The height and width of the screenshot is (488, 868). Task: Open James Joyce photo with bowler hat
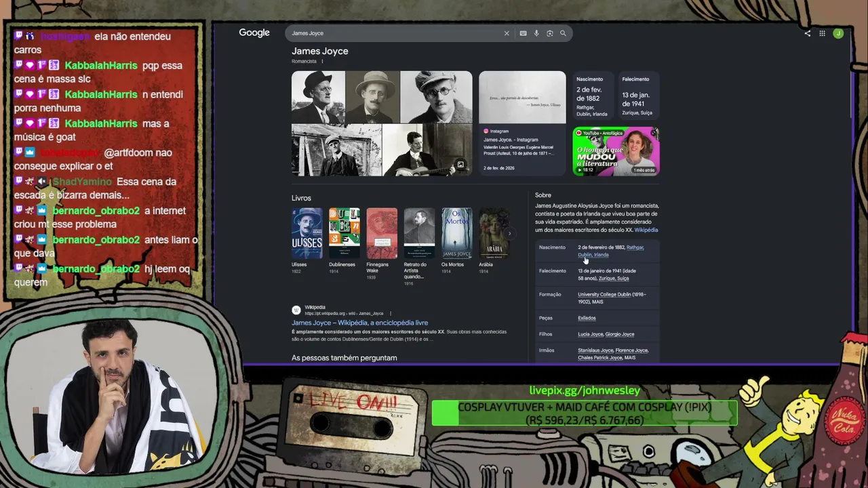click(x=318, y=97)
